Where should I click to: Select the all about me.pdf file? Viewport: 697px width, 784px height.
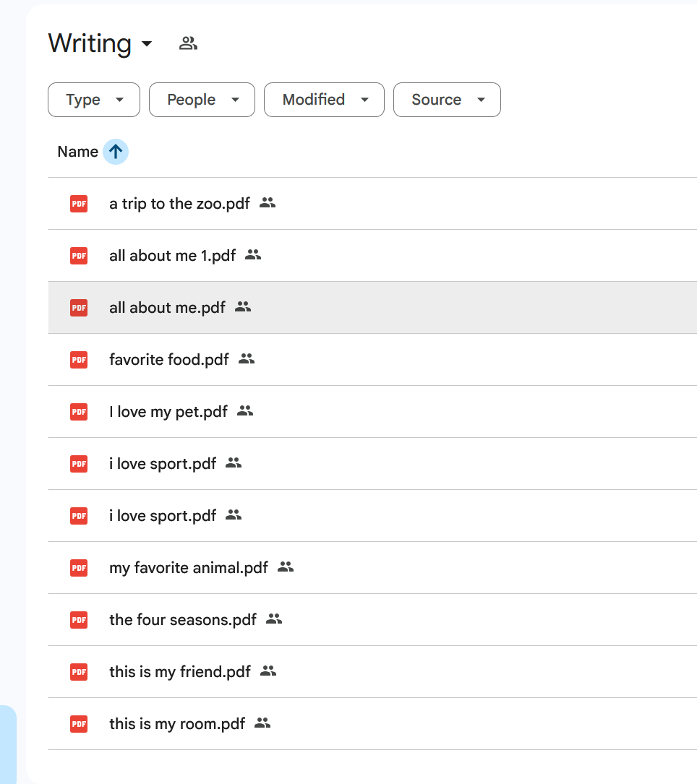(167, 308)
